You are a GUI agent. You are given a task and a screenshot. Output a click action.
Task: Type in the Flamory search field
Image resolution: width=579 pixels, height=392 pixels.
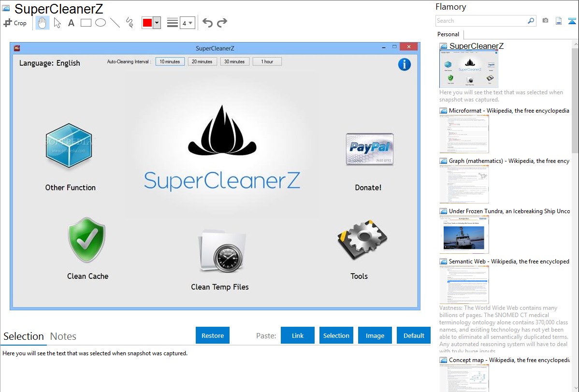[x=481, y=21]
